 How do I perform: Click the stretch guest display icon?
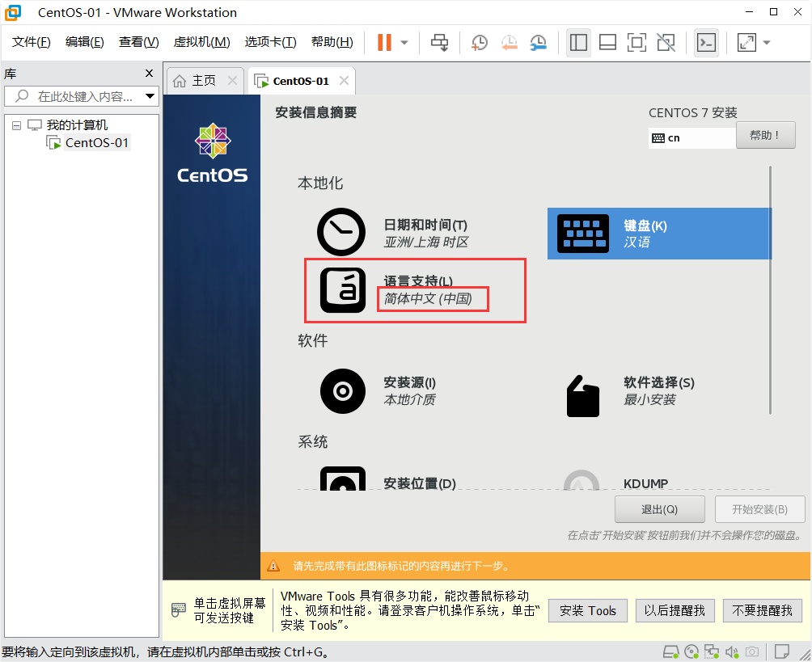746,43
